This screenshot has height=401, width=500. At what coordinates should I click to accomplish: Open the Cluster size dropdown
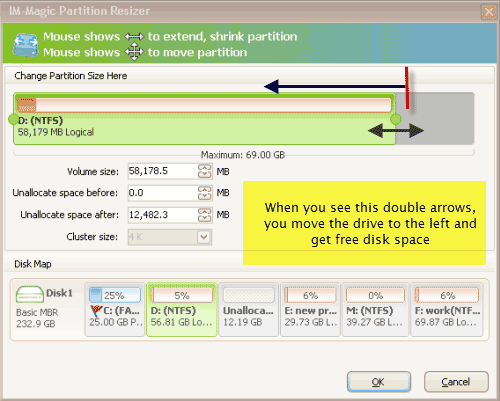click(204, 237)
